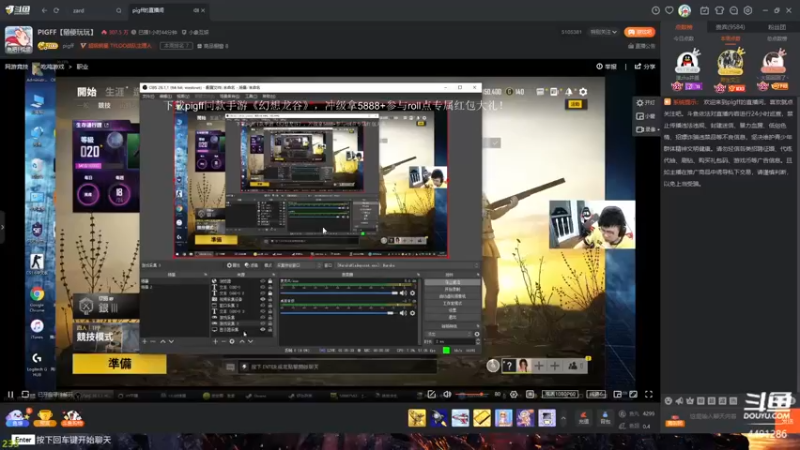Select the pigff live room tab
This screenshot has height=450, width=800.
(166, 10)
